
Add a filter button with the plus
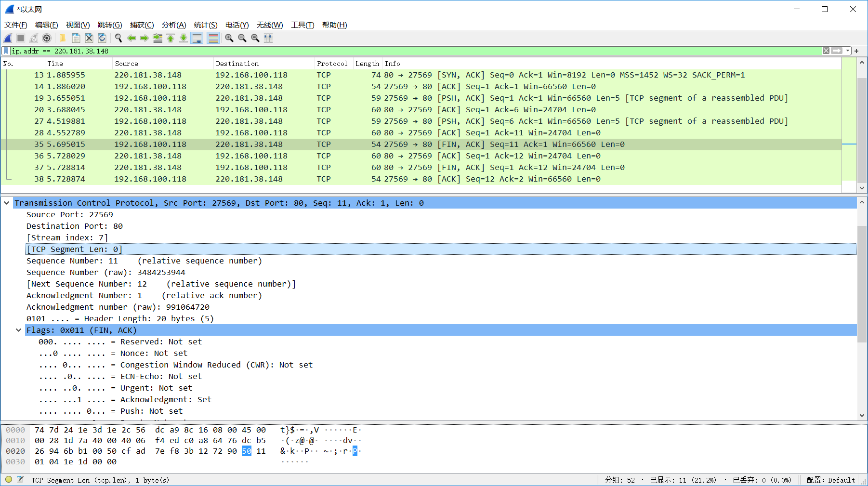856,51
